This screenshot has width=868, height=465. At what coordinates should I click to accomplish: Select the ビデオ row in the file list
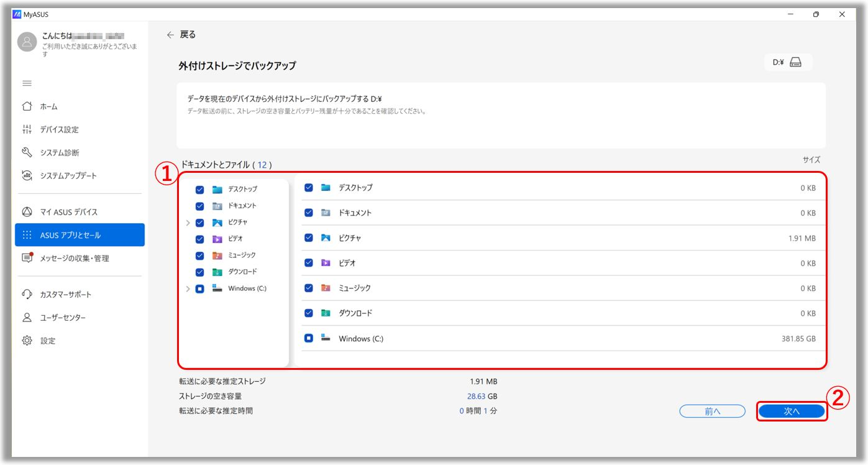click(564, 263)
